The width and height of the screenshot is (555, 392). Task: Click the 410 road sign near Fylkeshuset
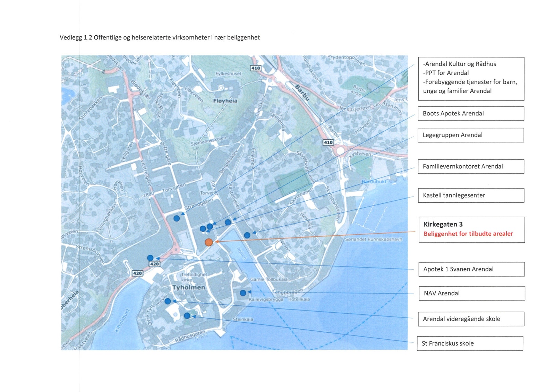256,68
